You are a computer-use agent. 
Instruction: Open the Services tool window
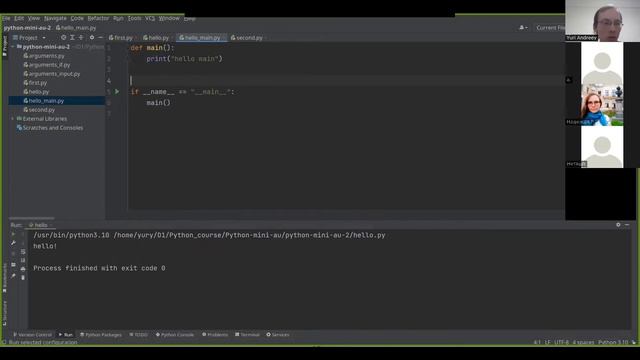point(278,335)
